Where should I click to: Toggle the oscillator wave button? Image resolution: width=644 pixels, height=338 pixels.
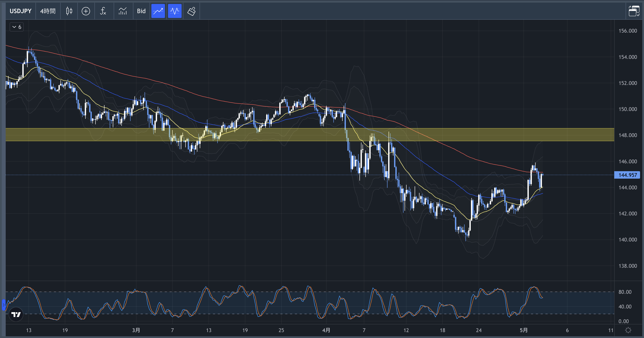[175, 11]
